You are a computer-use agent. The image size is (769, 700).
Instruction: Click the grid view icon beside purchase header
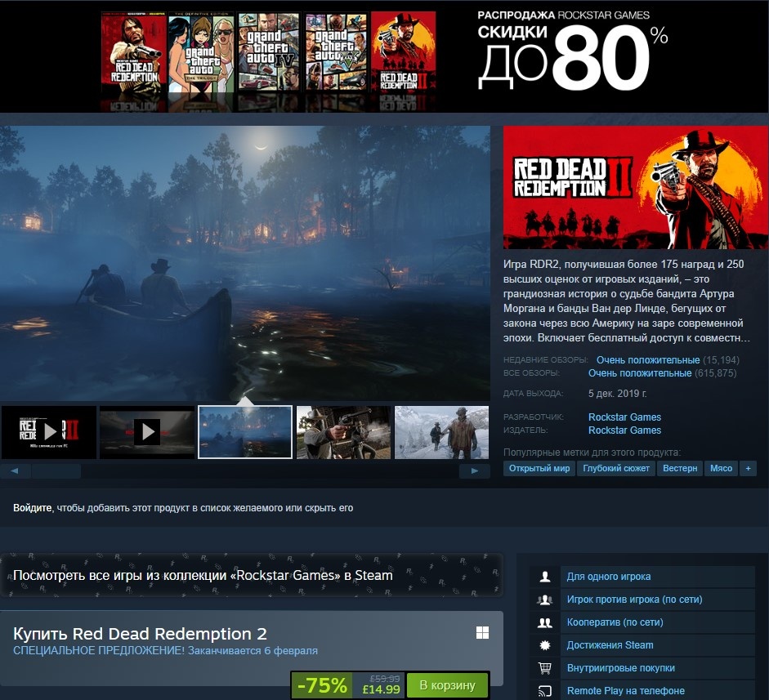(x=484, y=631)
